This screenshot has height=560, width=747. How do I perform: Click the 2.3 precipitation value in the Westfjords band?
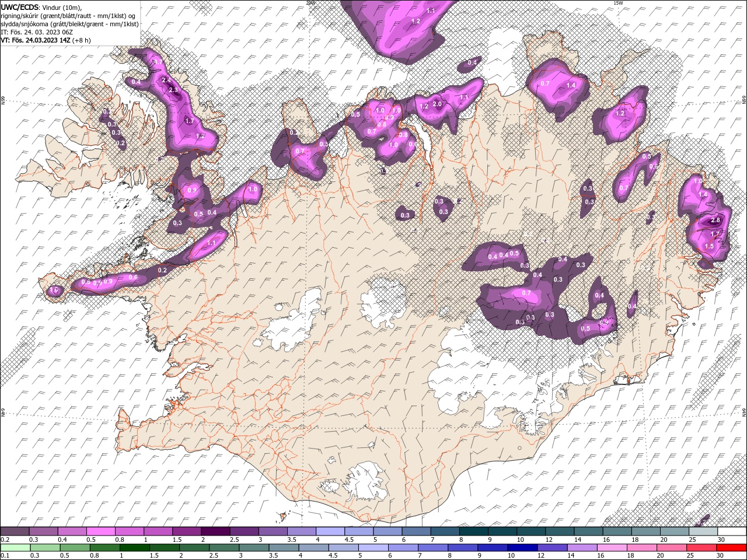pos(173,90)
